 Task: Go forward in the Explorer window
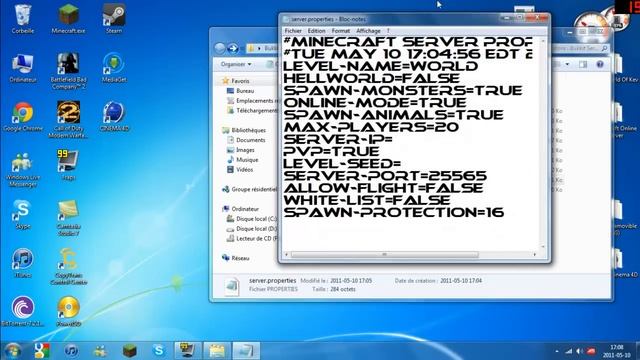click(x=233, y=49)
